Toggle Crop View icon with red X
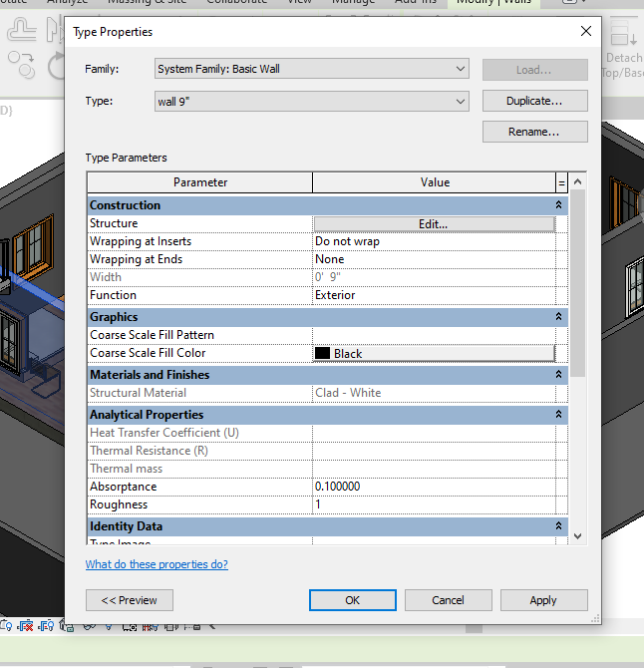The height and width of the screenshot is (668, 644). 25,626
